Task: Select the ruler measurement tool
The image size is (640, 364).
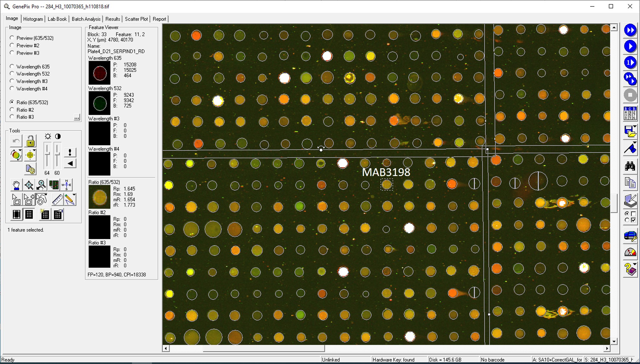Action: coord(57,199)
